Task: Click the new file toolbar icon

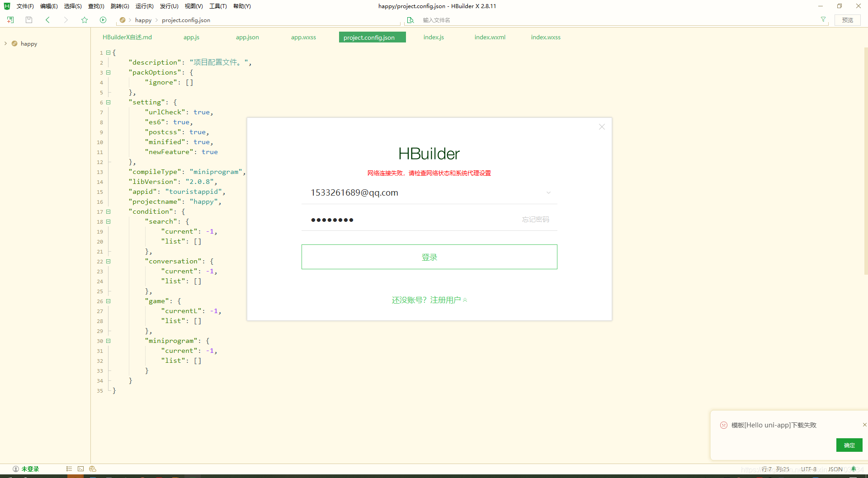Action: [10, 20]
